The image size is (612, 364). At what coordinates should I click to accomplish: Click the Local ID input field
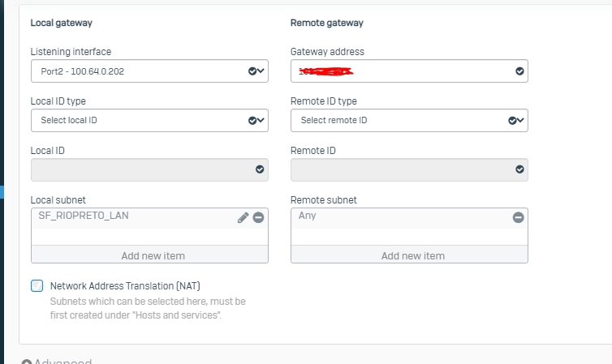coord(149,169)
